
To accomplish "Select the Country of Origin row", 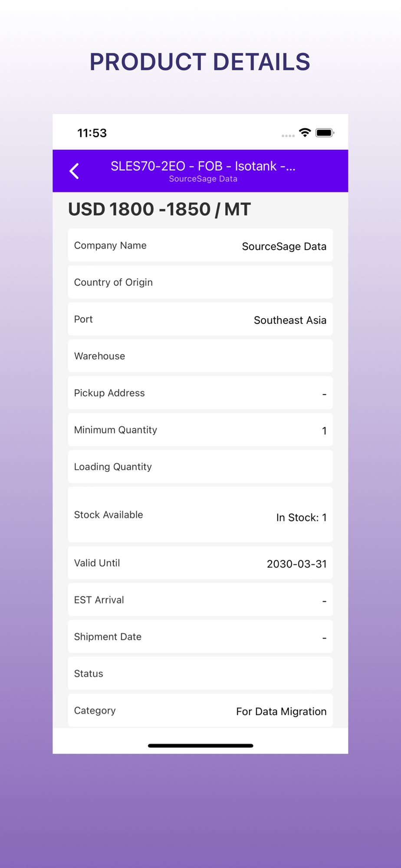I will [x=200, y=283].
